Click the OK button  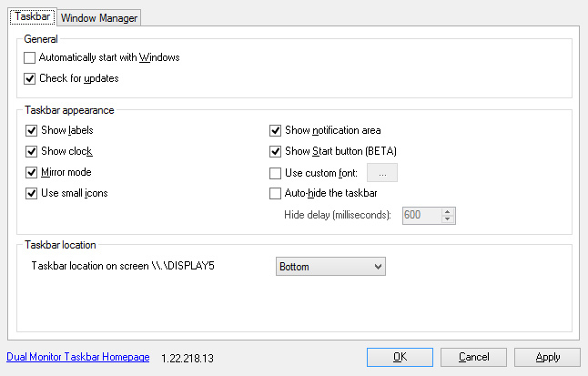click(400, 357)
